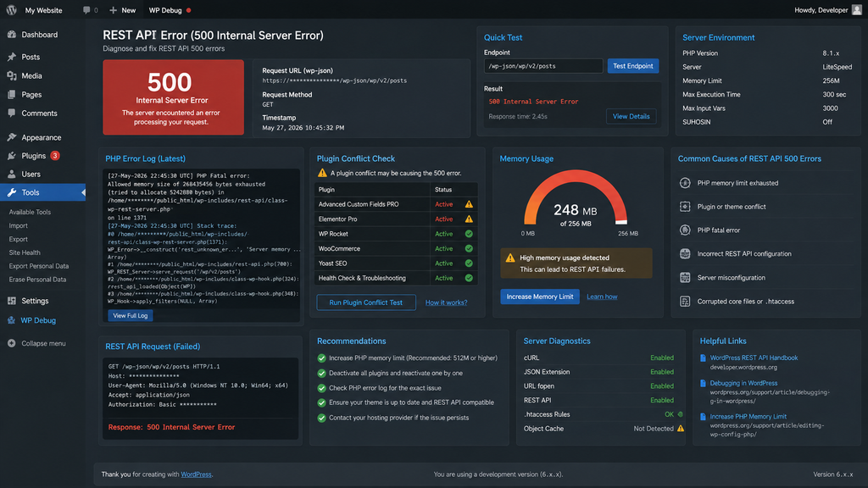
Task: Open the WordPress logo menu
Action: 11,10
